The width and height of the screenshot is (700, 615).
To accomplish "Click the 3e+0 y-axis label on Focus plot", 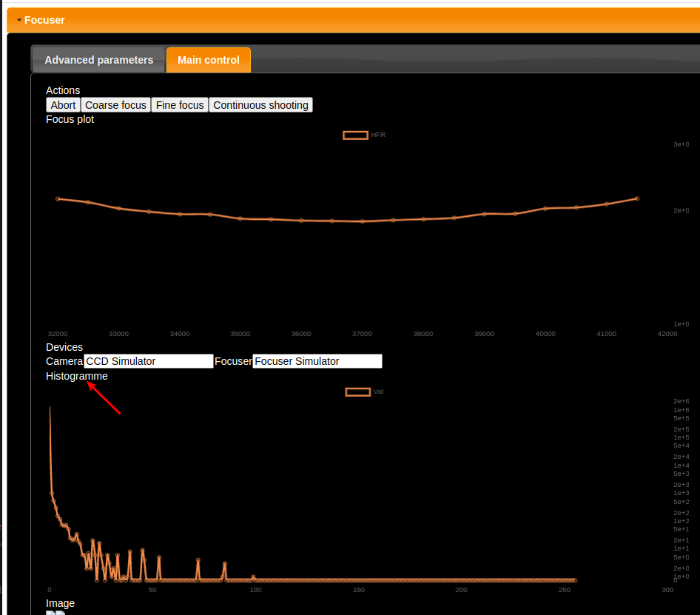I will 682,144.
